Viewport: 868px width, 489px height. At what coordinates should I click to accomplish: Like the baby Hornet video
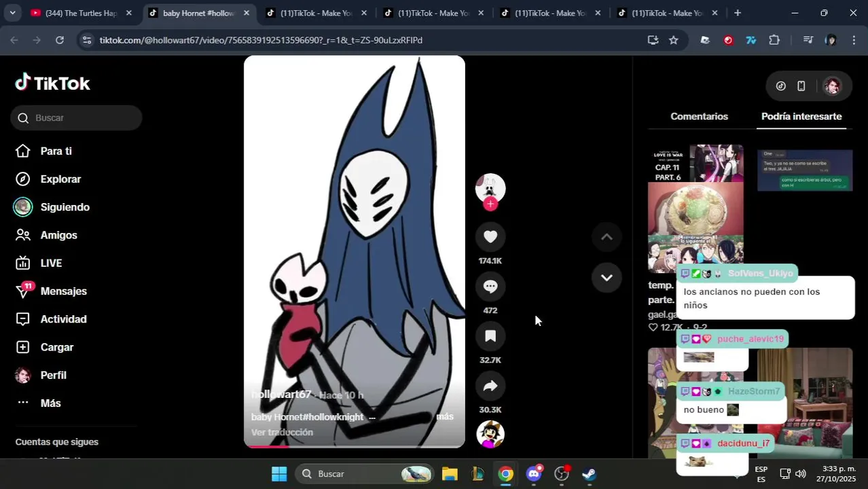pyautogui.click(x=490, y=236)
